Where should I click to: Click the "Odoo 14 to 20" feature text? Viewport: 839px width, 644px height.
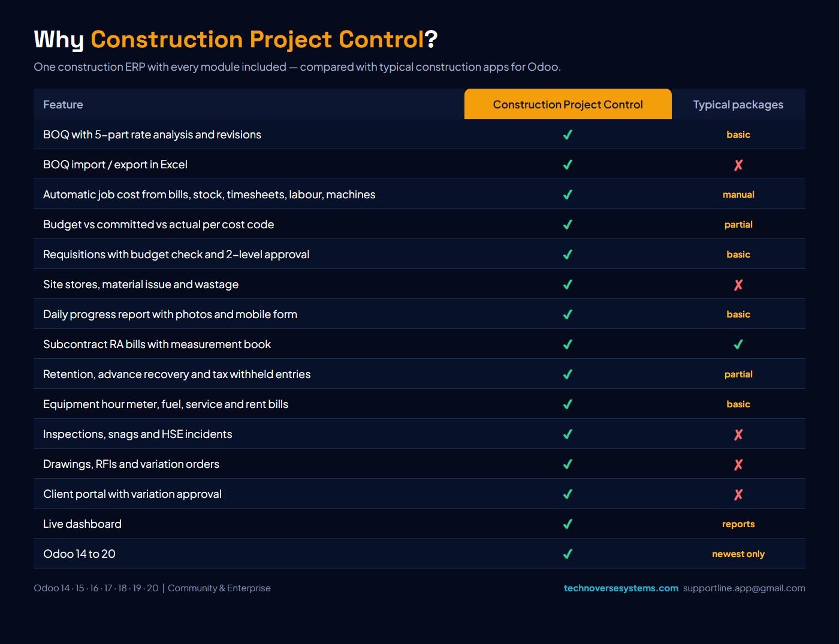pyautogui.click(x=79, y=554)
